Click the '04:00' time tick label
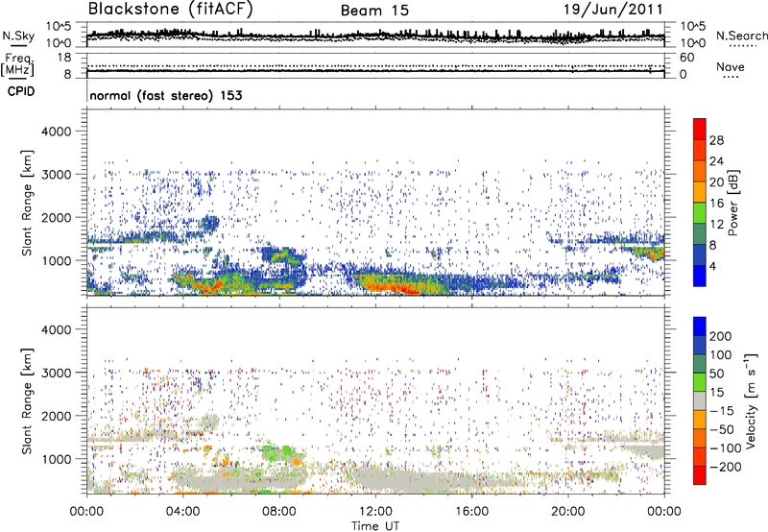The height and width of the screenshot is (532, 768). tap(182, 512)
